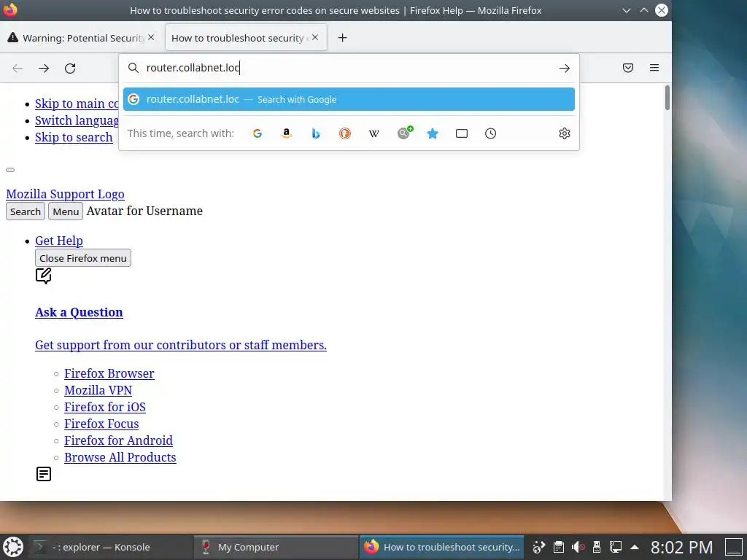This screenshot has height=560, width=747.
Task: Open KDE Connect tray icon
Action: (x=539, y=547)
